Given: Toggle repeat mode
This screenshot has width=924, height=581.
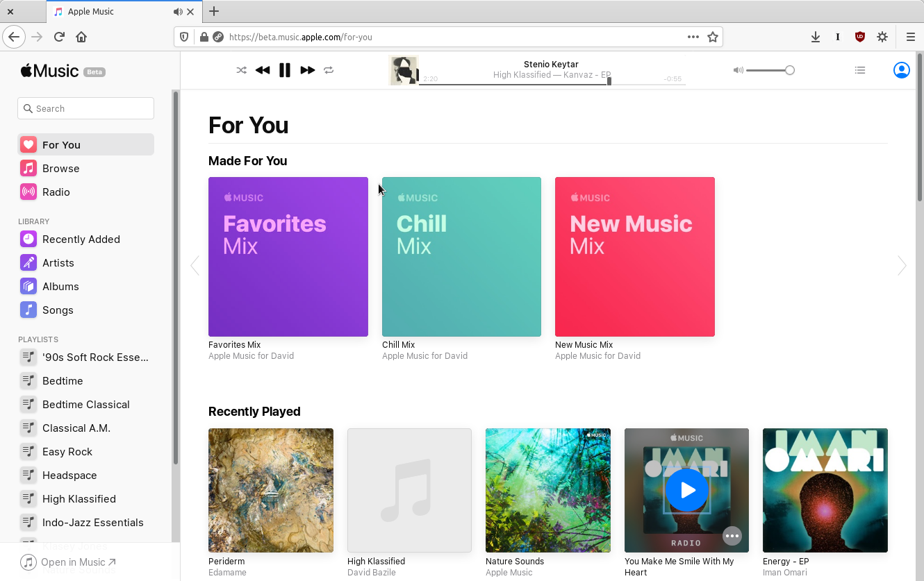Looking at the screenshot, I should (329, 70).
